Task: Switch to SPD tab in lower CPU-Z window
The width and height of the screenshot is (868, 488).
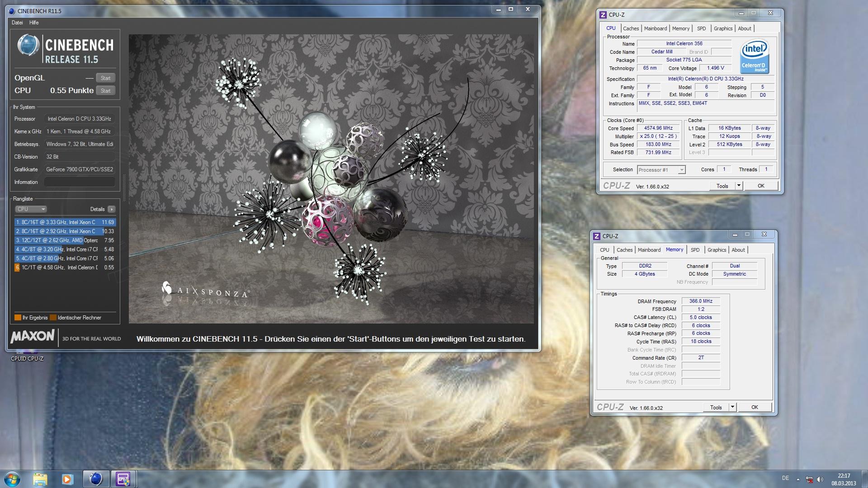Action: 695,250
